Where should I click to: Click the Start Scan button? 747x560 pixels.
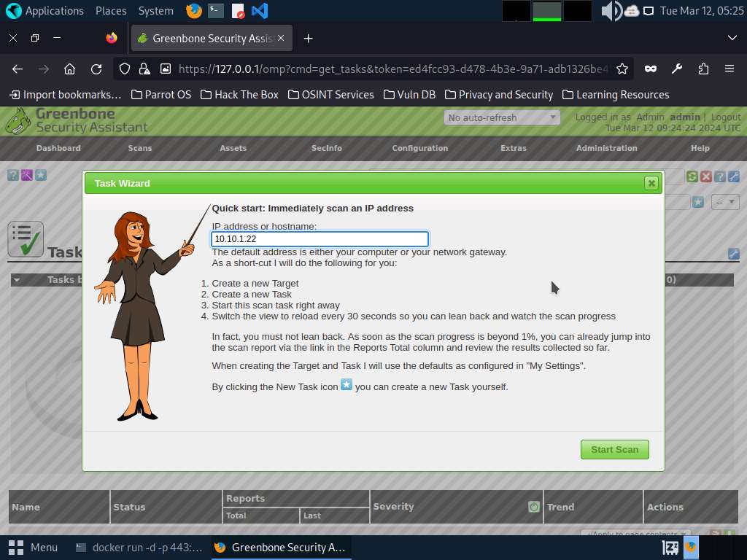coord(614,449)
